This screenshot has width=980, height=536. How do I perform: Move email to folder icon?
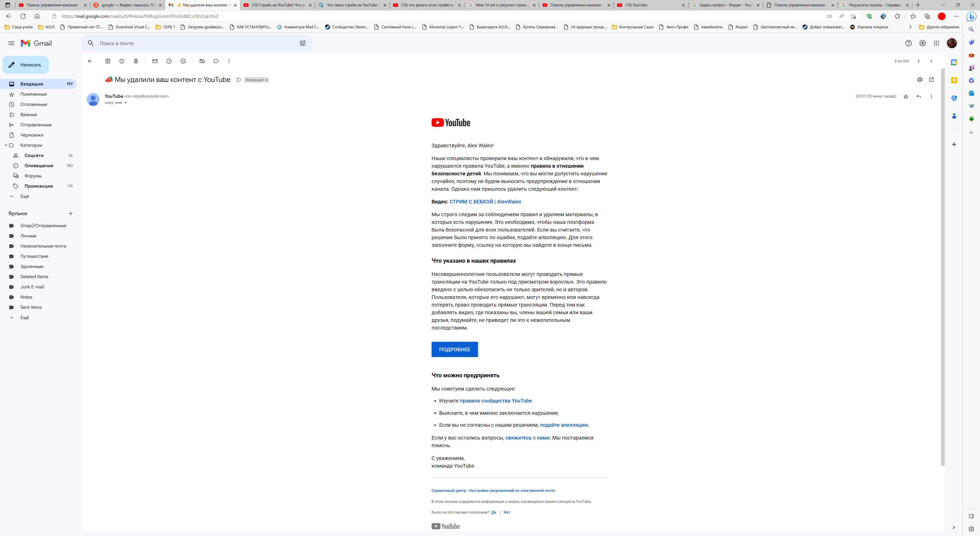tap(202, 61)
